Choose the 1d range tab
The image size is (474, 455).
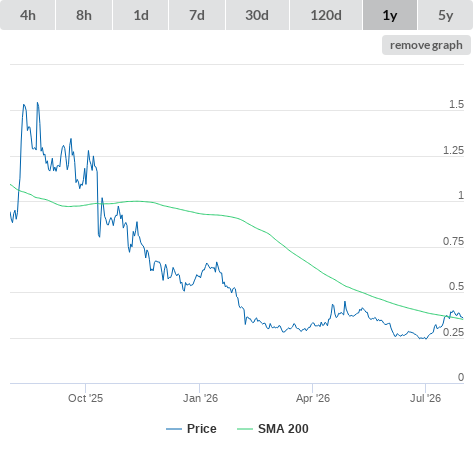coord(141,15)
